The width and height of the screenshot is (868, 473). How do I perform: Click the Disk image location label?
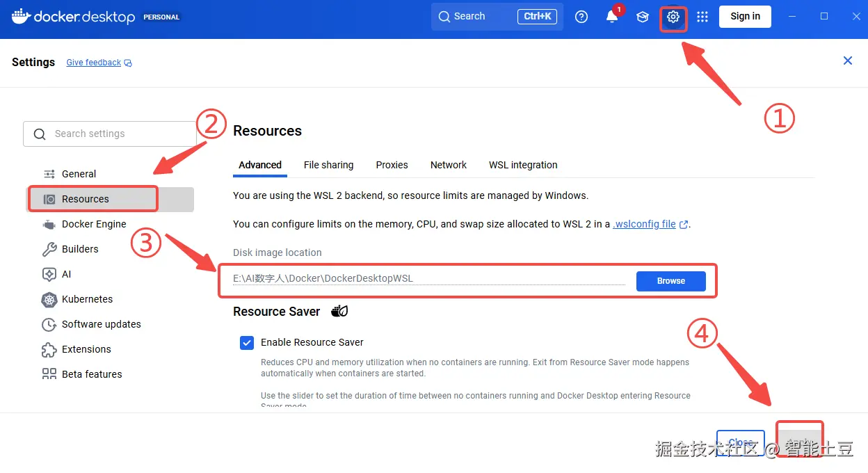pyautogui.click(x=278, y=252)
